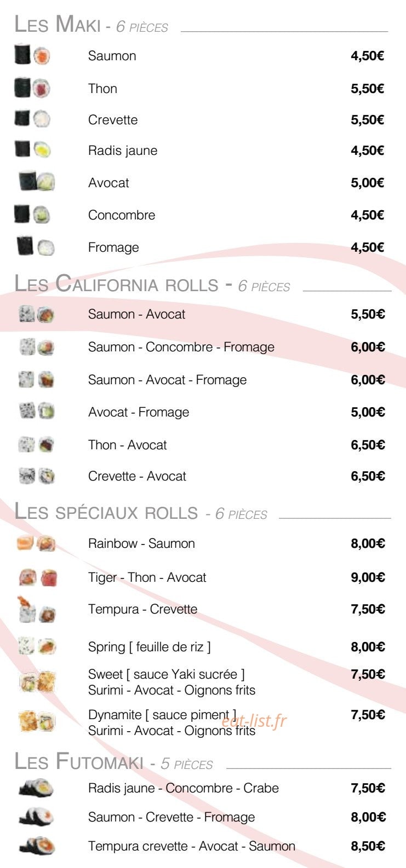This screenshot has height=868, width=406.
Task: Select Spring feuille de riz roll text
Action: [149, 647]
